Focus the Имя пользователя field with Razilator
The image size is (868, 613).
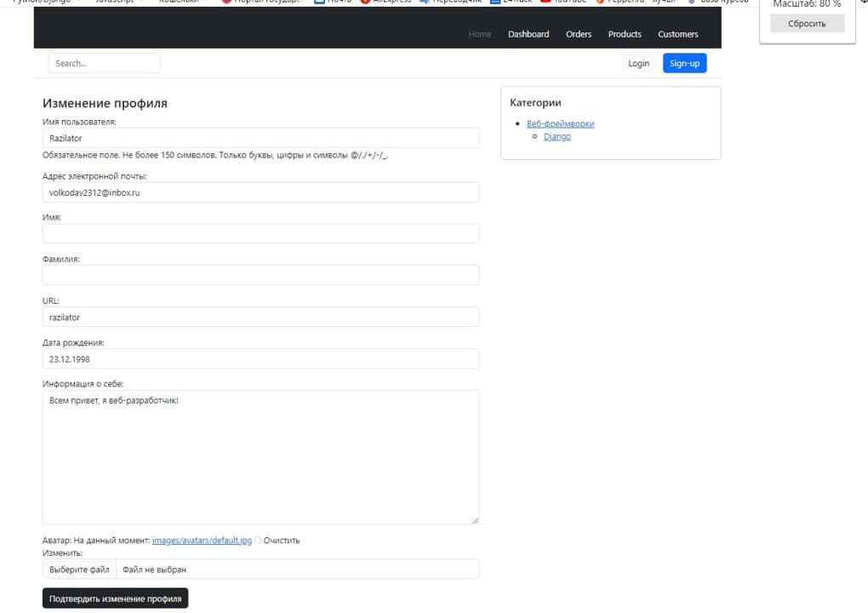[260, 138]
